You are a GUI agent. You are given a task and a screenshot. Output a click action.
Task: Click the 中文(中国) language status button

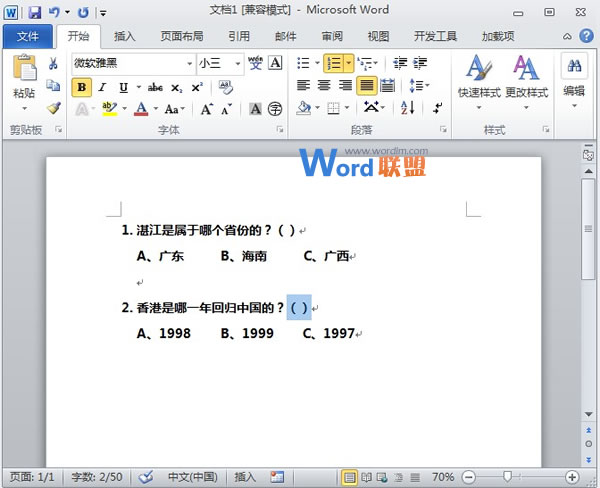point(192,477)
